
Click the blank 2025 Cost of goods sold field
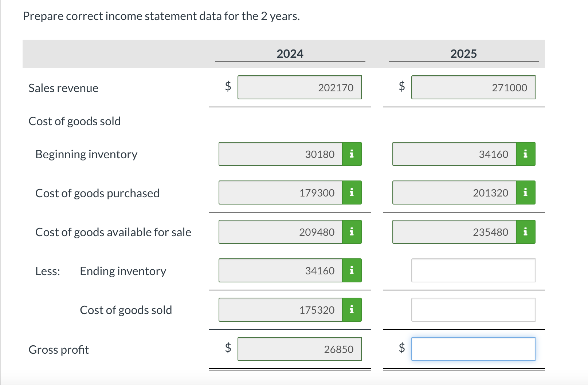473,310
